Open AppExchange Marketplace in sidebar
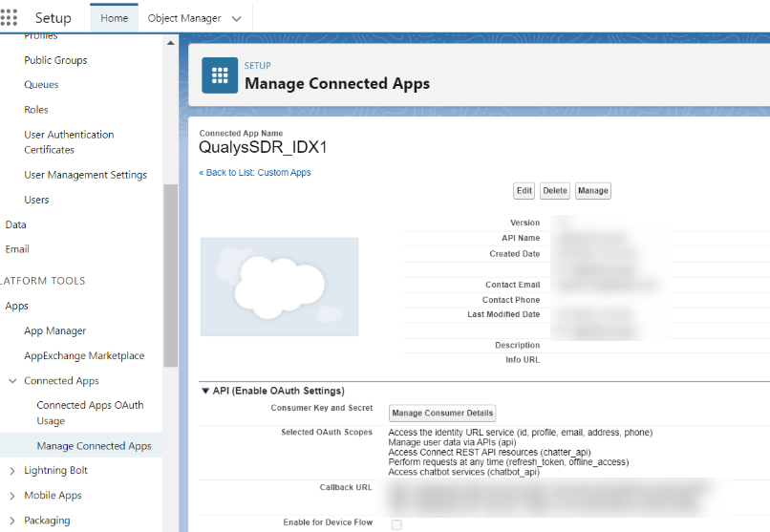Image resolution: width=770 pixels, height=532 pixels. click(84, 356)
